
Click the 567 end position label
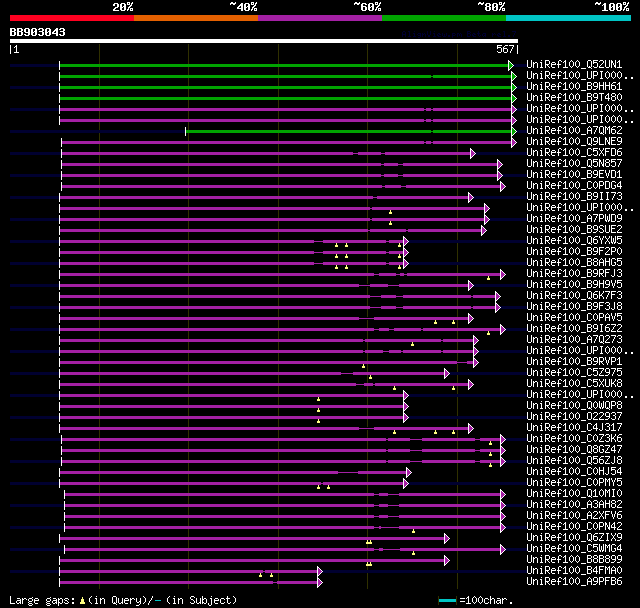505,49
